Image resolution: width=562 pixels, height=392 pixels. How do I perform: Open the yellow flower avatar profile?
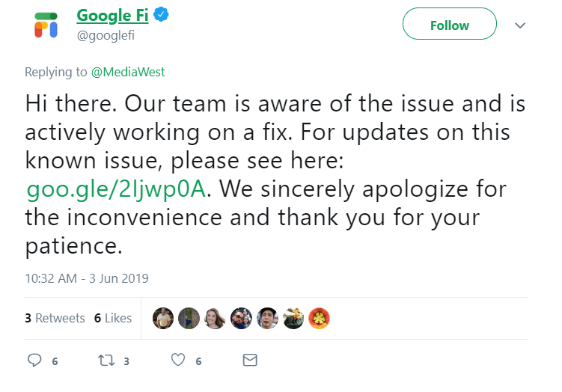click(319, 318)
